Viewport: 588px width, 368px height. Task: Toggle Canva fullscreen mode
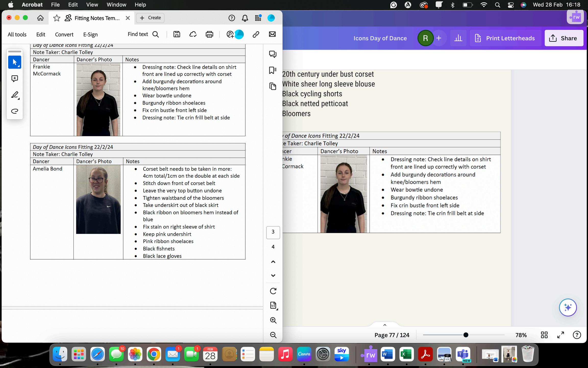[560, 335]
